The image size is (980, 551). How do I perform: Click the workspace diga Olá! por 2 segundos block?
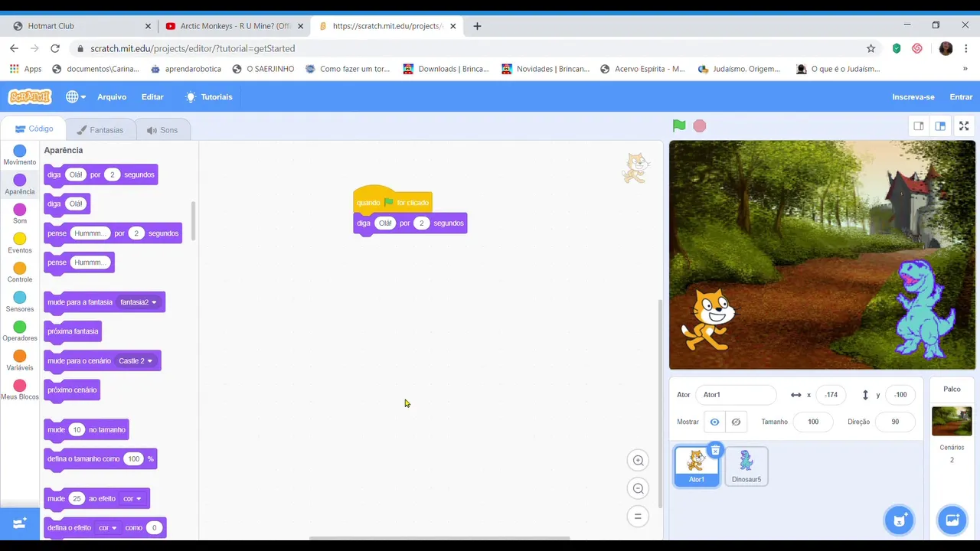[410, 223]
